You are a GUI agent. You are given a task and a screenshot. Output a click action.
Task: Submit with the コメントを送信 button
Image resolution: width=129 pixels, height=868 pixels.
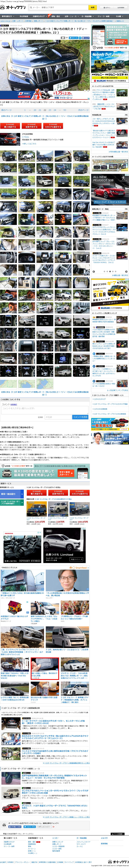80,417
